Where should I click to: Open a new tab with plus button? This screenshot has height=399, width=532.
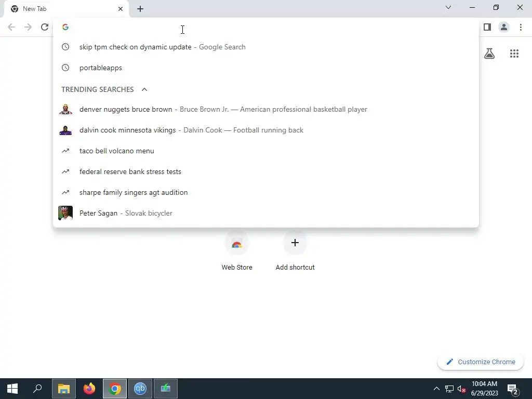[140, 9]
